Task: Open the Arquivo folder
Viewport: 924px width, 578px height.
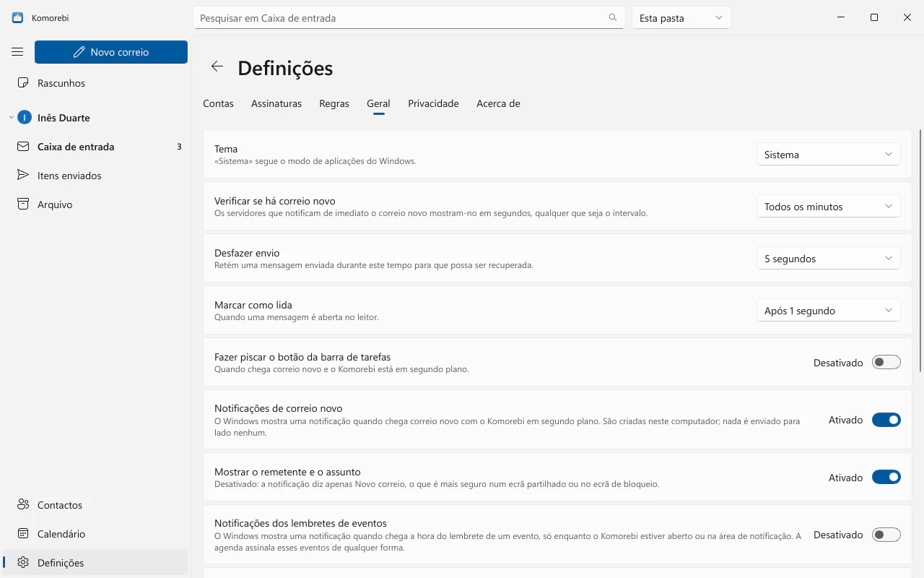Action: (x=95, y=204)
